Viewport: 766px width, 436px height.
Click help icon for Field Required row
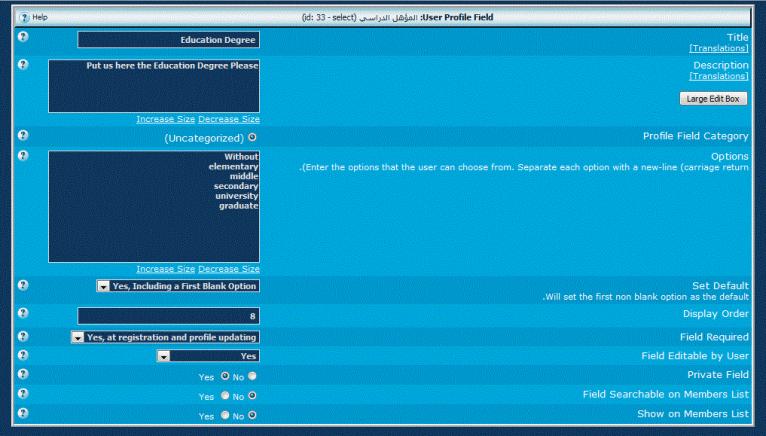click(x=22, y=337)
